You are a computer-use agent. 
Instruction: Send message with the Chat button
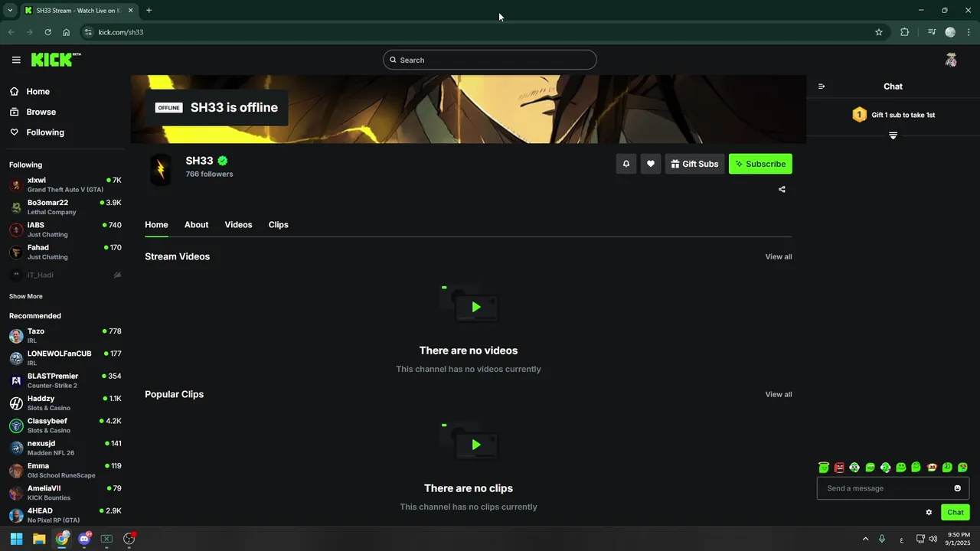click(955, 513)
